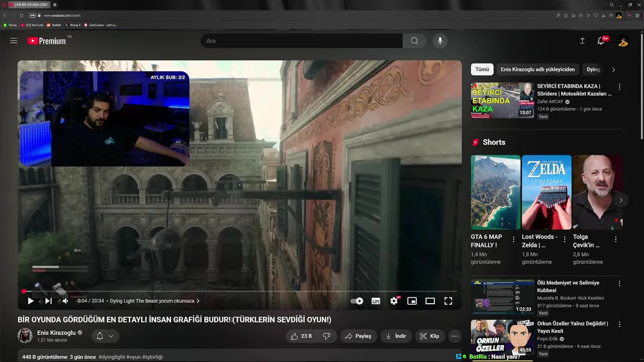Screen dimensions: 644x362
Task: Open Enis Kirazoglu channel name link
Action: point(56,333)
